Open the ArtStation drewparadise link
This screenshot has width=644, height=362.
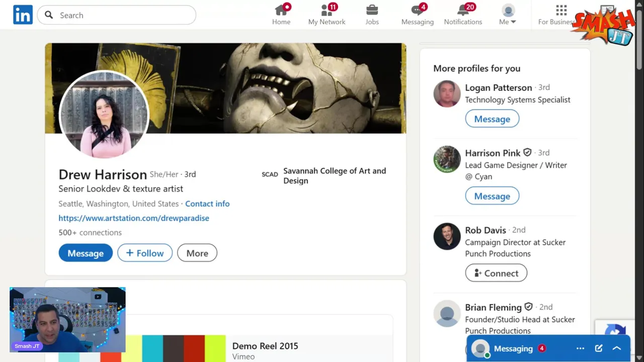[134, 218]
